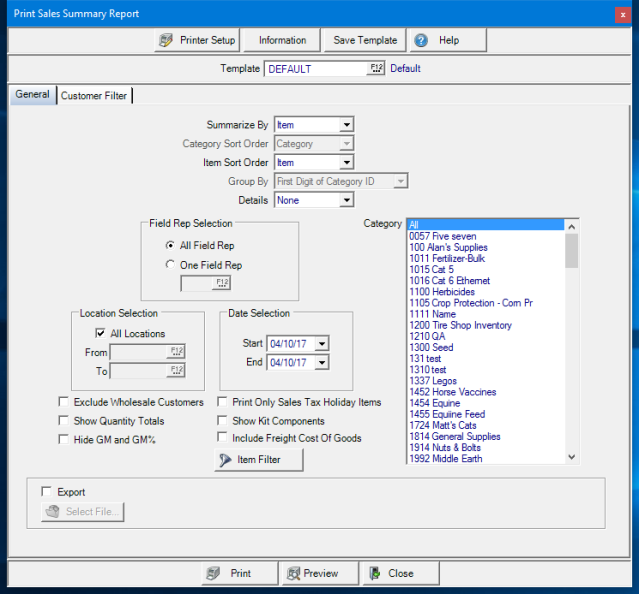Click the Information button
639x594 pixels.
pyautogui.click(x=282, y=40)
